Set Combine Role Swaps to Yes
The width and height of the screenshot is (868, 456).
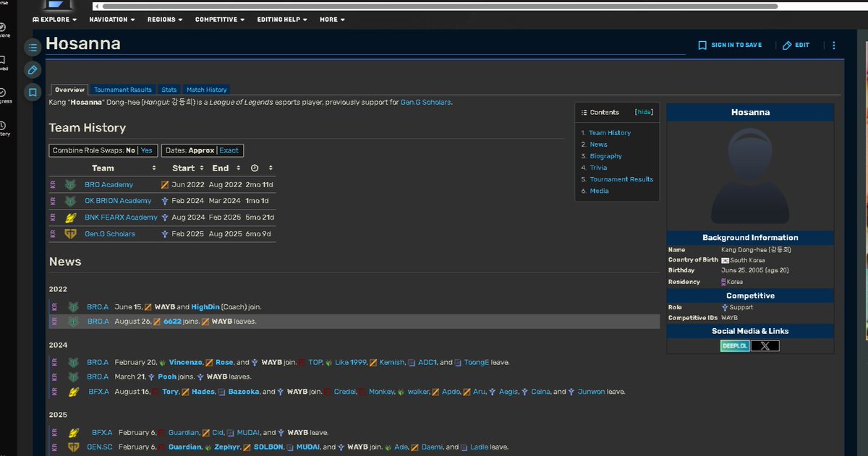coord(147,150)
